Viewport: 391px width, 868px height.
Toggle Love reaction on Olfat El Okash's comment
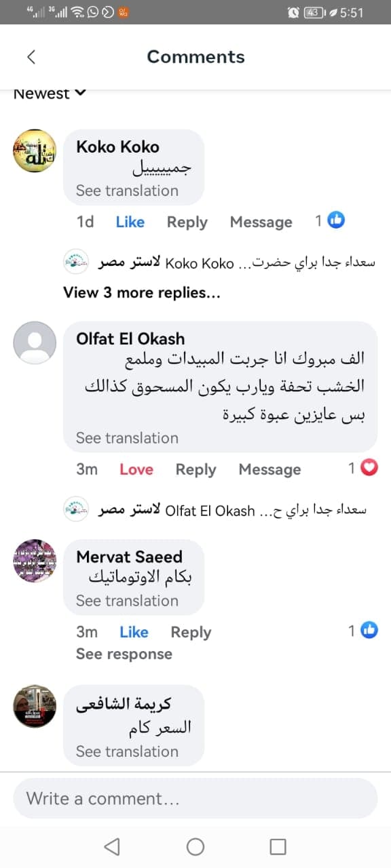click(136, 469)
